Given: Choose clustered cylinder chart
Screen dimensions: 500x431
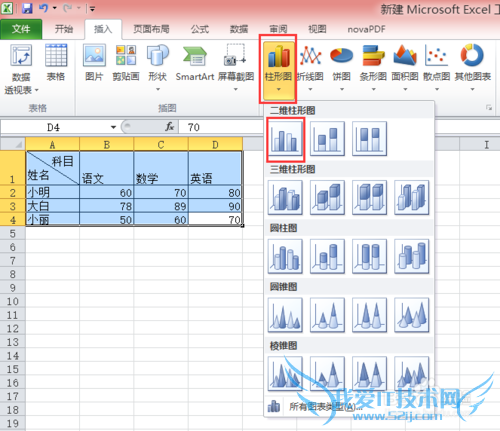Looking at the screenshot, I should click(285, 256).
